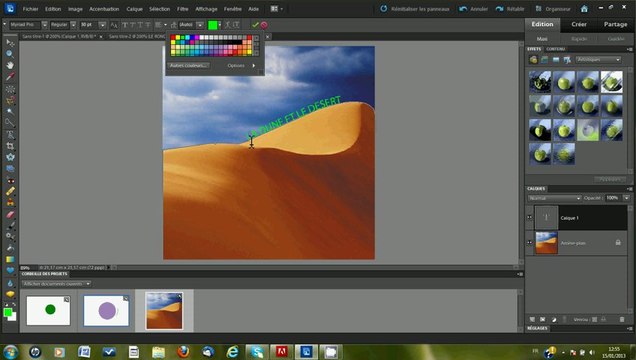
Task: Open the (Auto) leading dropdown
Action: click(200, 25)
